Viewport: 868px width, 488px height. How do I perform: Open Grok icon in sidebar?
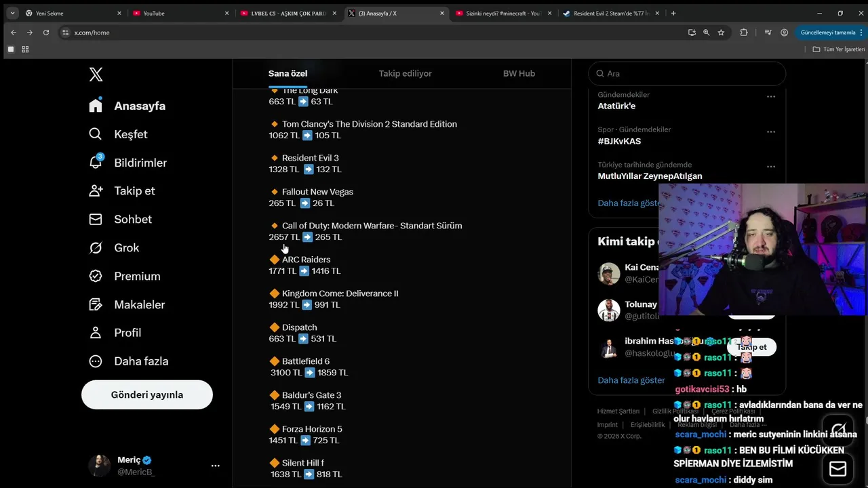[x=96, y=248]
